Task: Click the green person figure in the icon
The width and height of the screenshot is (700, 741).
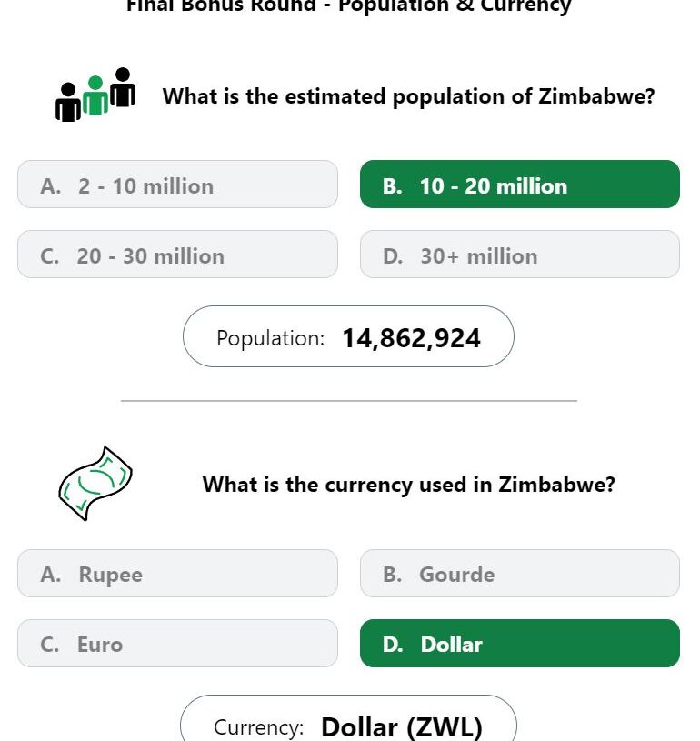Action: (95, 95)
